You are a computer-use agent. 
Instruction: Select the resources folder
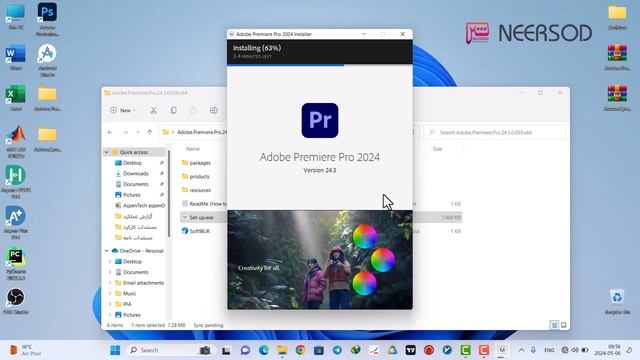click(x=200, y=190)
